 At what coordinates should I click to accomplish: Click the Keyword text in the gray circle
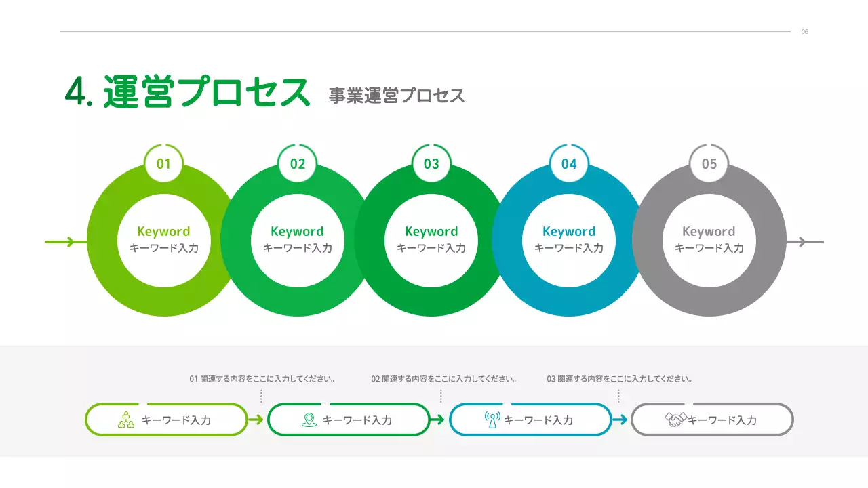[709, 232]
